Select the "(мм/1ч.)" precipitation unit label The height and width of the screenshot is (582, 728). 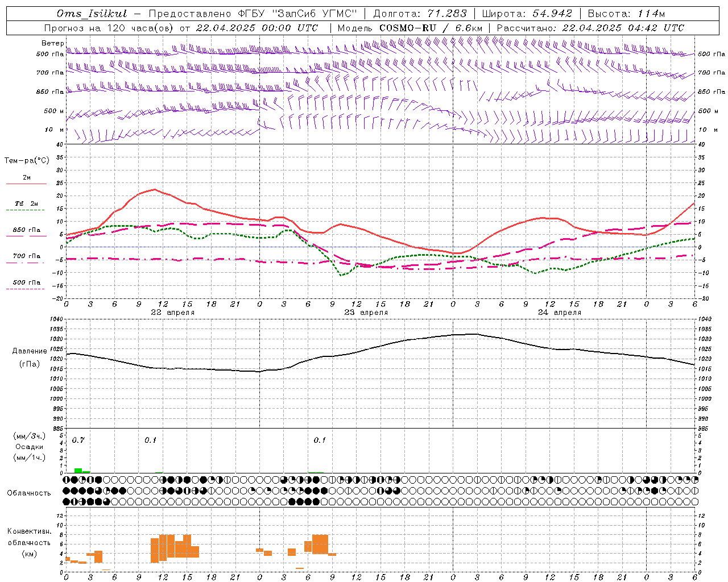[x=29, y=457]
